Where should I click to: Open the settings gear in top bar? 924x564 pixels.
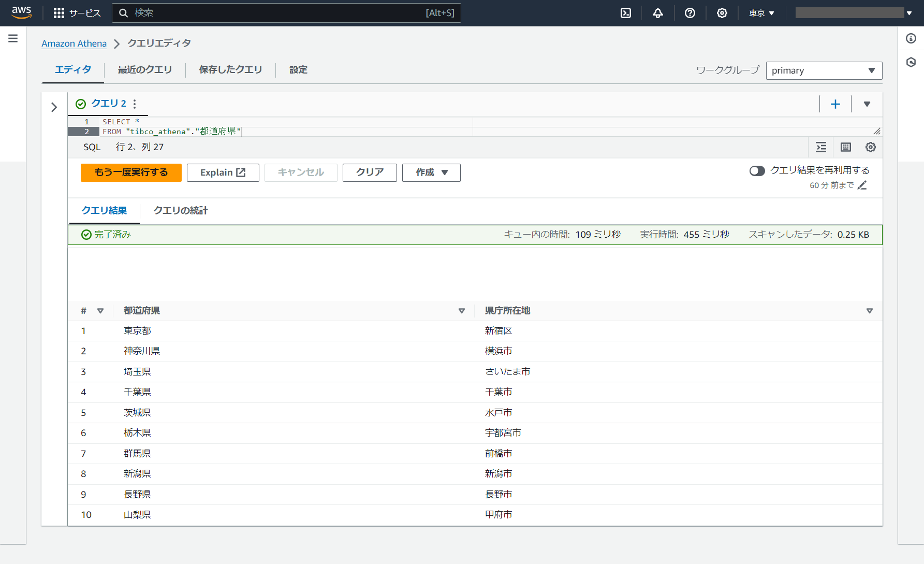pos(722,13)
